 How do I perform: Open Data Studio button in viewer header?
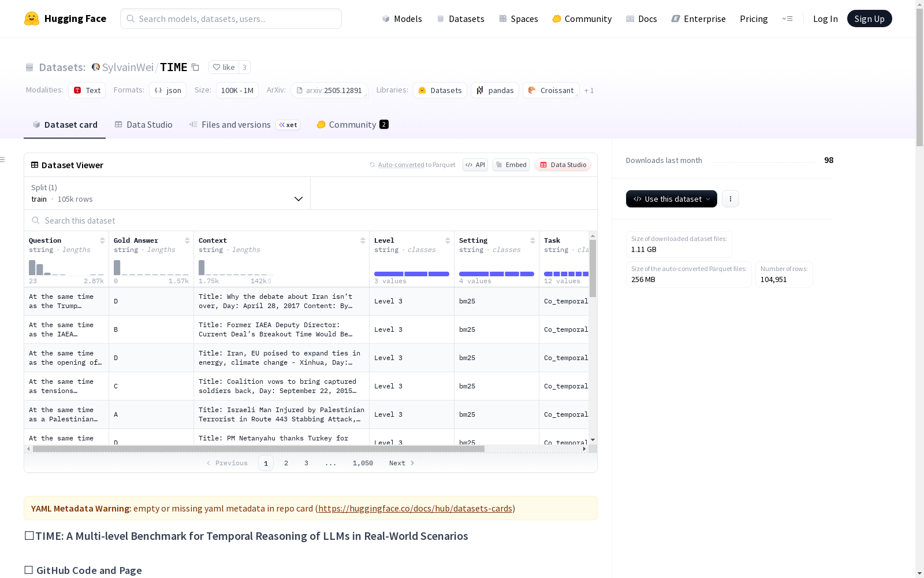[x=563, y=165]
